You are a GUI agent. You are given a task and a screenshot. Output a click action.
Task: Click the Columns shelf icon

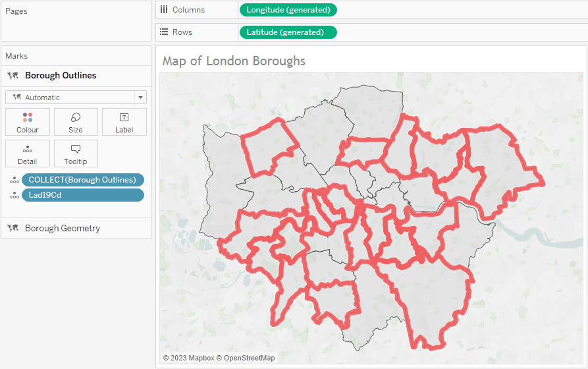click(164, 10)
